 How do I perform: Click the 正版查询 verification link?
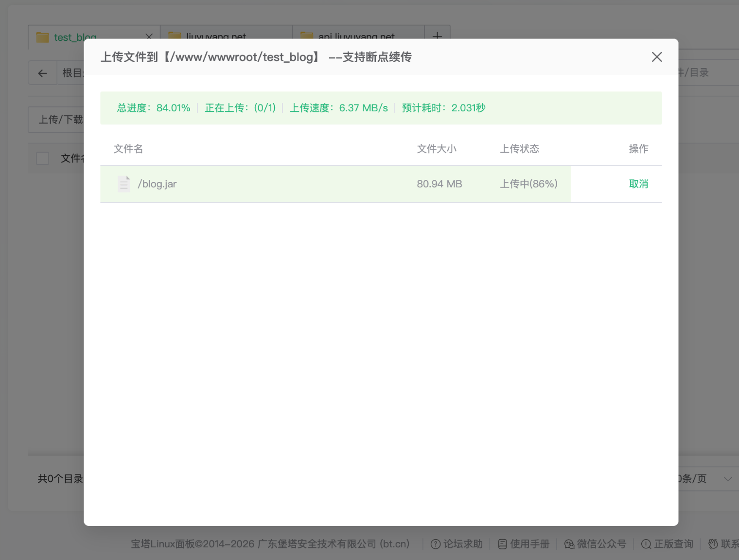[668, 544]
